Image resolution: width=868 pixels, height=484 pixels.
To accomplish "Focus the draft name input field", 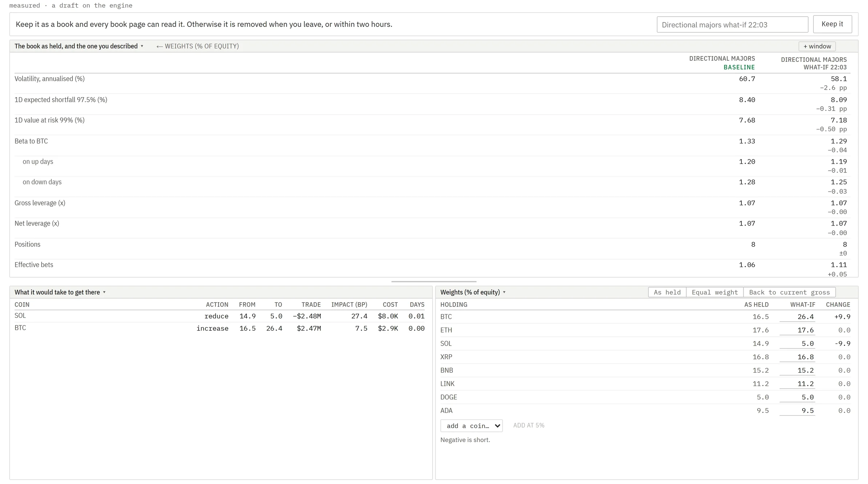I will tap(732, 25).
